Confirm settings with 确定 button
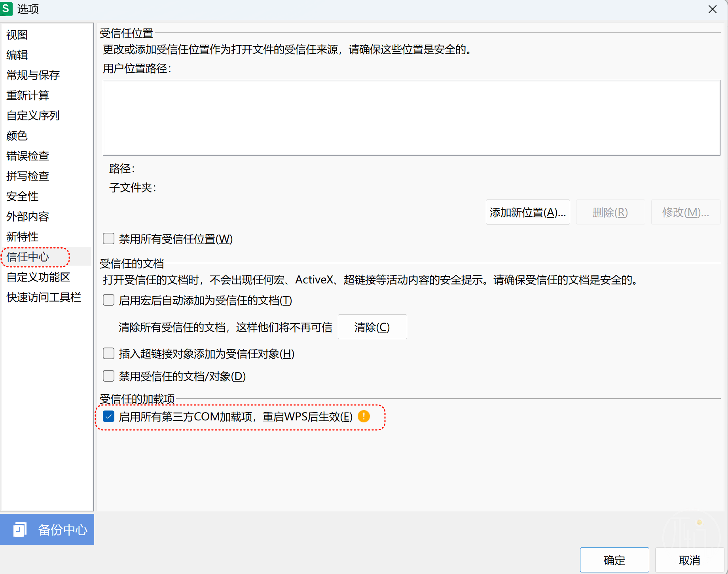 click(x=614, y=560)
